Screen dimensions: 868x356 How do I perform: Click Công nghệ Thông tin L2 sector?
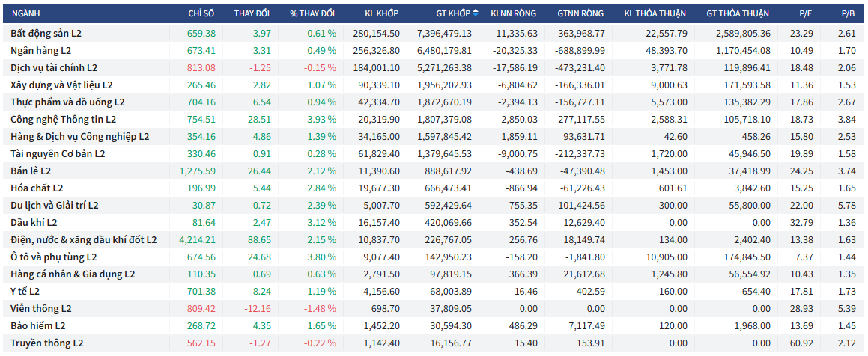pyautogui.click(x=64, y=120)
